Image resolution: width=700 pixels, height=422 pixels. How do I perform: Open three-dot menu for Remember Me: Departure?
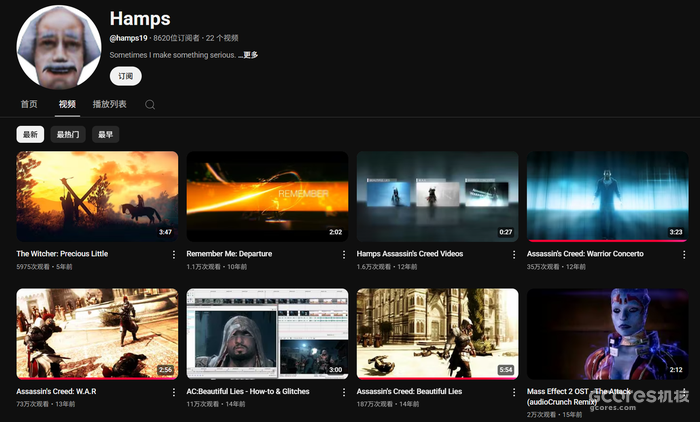point(344,255)
